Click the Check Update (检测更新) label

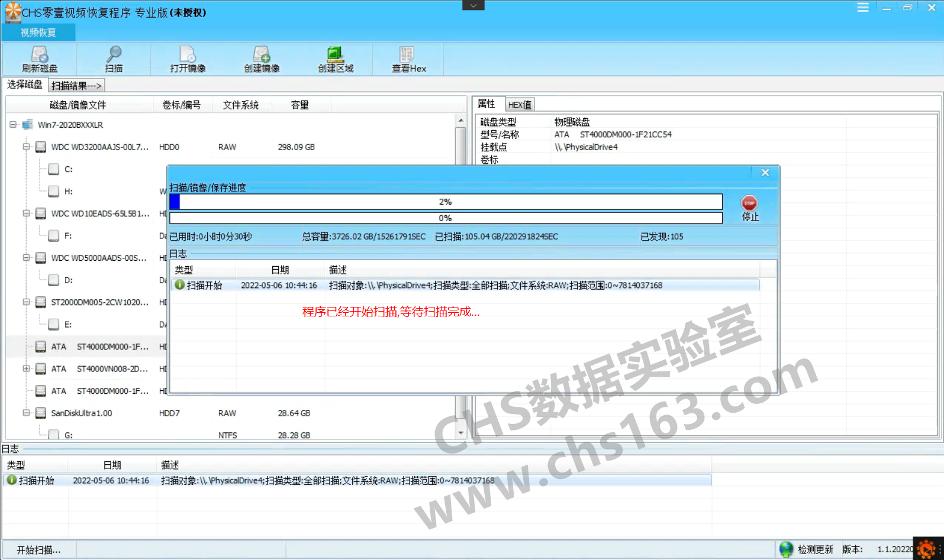pos(815,549)
